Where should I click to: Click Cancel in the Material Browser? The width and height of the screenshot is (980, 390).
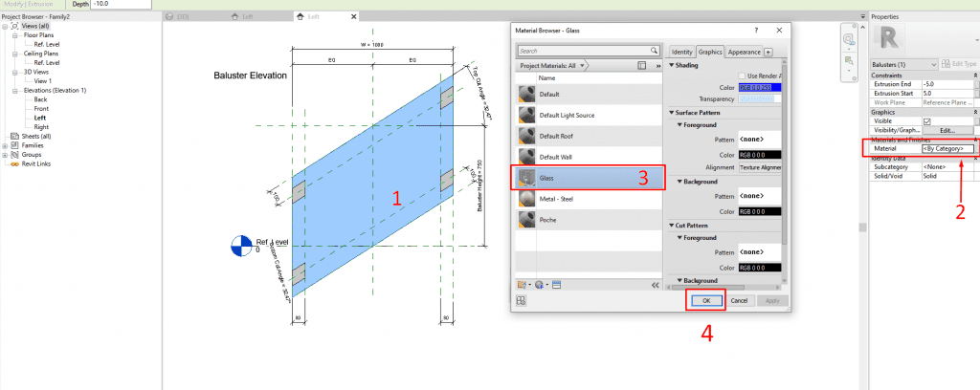pos(738,300)
